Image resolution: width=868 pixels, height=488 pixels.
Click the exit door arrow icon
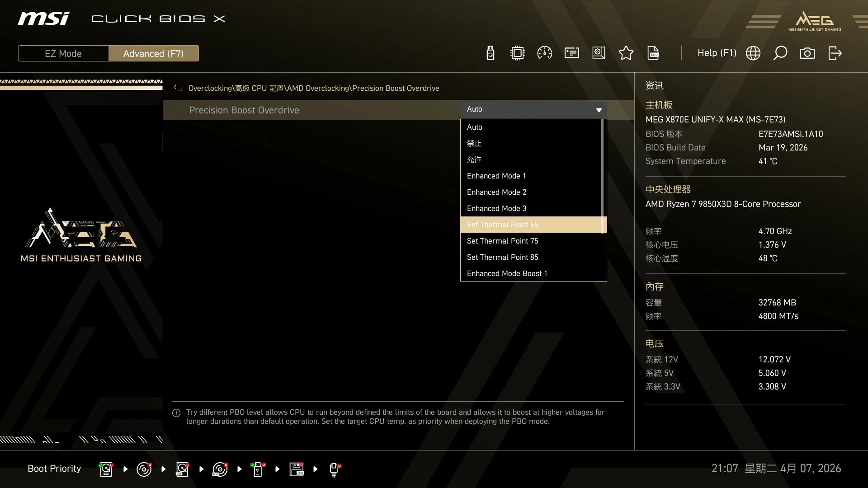point(835,53)
